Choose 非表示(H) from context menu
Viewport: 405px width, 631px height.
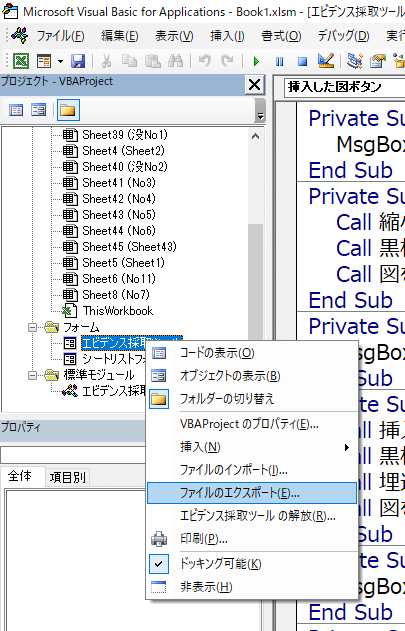(252, 587)
